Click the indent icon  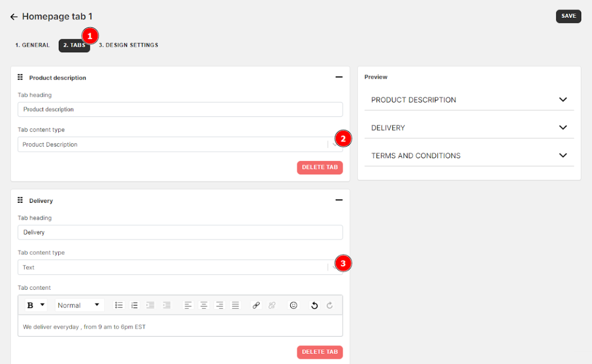[150, 305]
